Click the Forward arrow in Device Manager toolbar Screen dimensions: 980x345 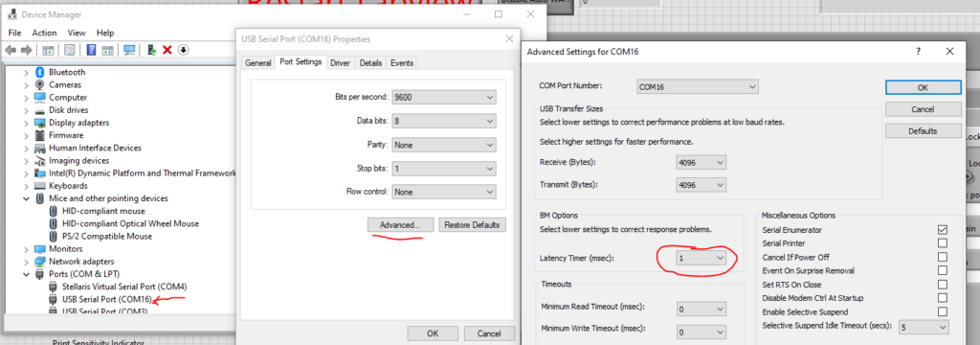26,50
